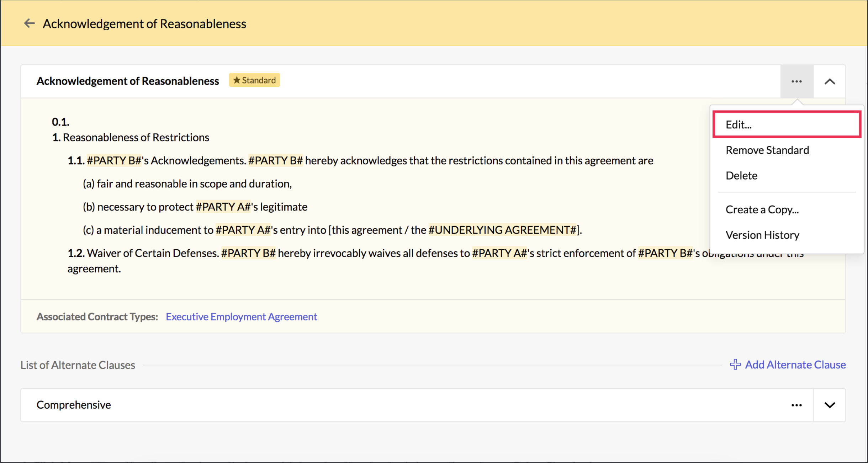Click the Waiver of Certain Defenses text
This screenshot has width=868, height=463.
click(152, 253)
